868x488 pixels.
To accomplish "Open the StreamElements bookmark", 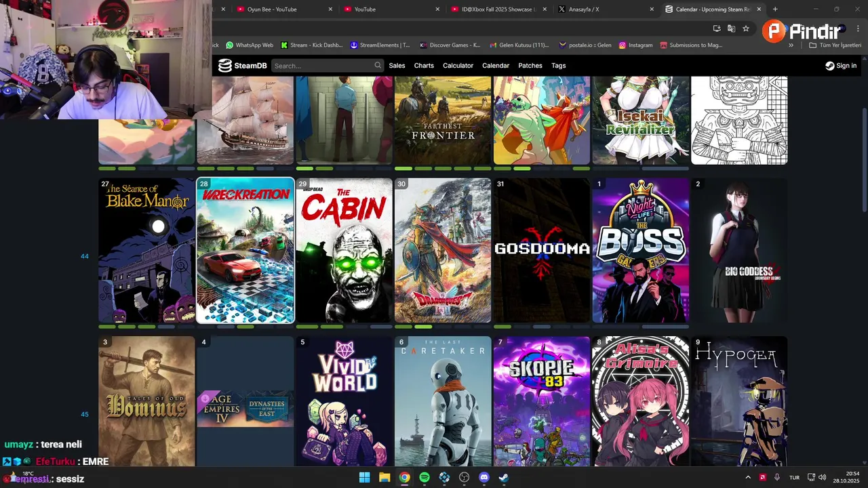I will [x=380, y=45].
